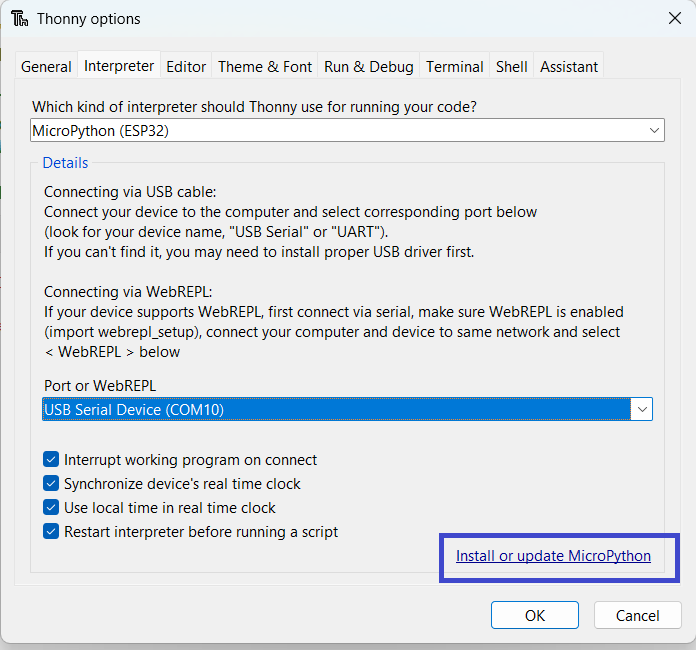Open the interpreter dropdown arrow
The width and height of the screenshot is (696, 650).
(654, 130)
